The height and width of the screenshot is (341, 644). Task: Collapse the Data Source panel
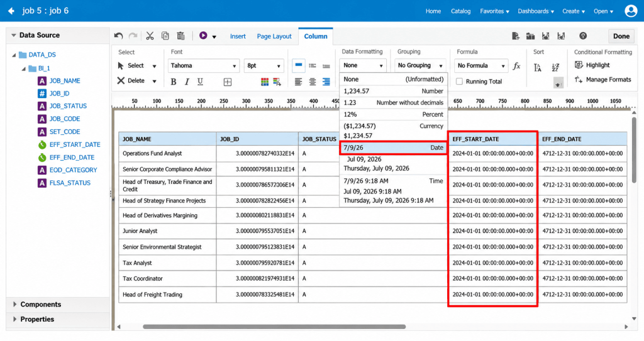pos(14,35)
